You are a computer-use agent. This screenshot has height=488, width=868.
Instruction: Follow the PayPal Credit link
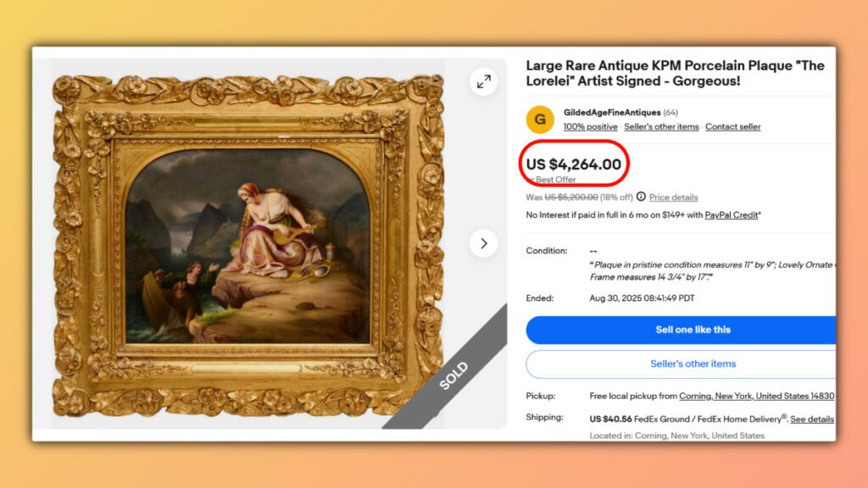click(732, 215)
